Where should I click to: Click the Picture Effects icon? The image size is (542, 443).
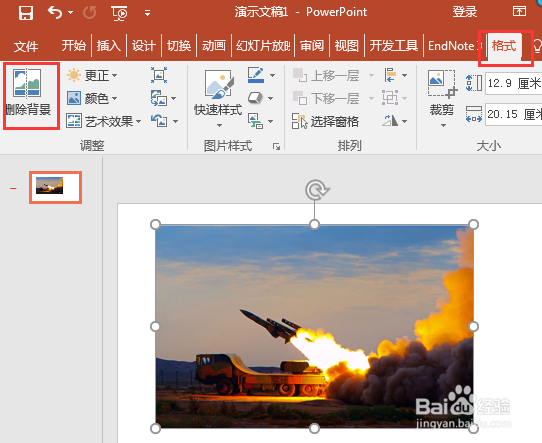tap(255, 98)
